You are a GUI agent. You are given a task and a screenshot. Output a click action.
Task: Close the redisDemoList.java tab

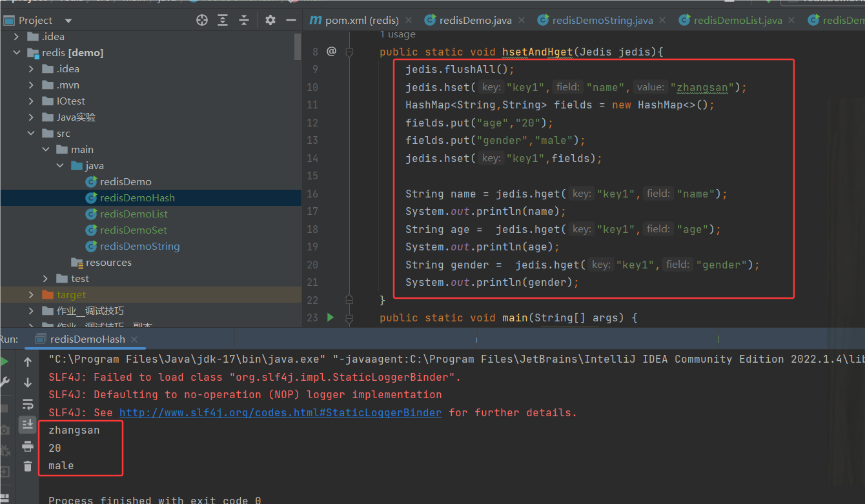(792, 20)
